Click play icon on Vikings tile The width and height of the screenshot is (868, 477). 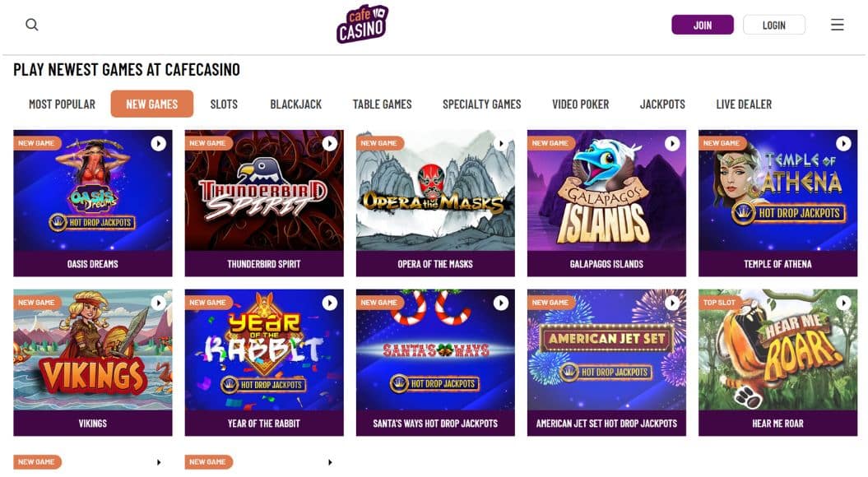pyautogui.click(x=158, y=303)
